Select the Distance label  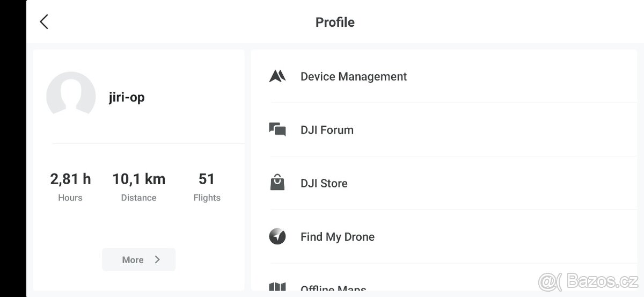(139, 198)
